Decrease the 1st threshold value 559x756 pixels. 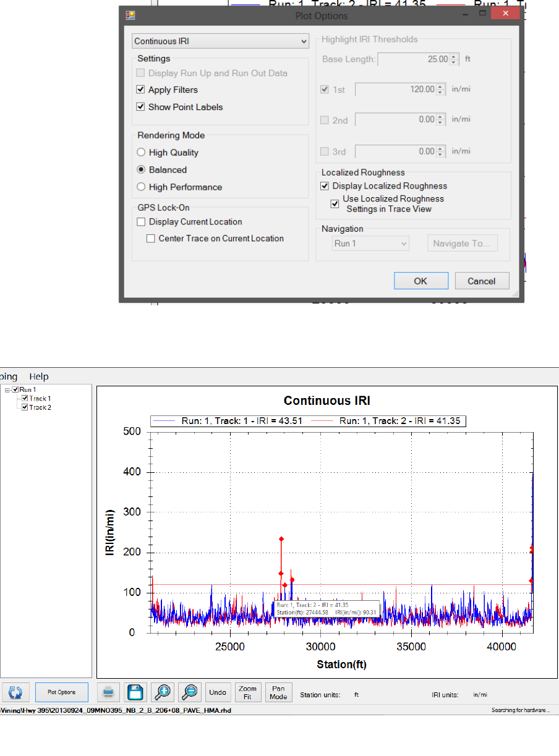(440, 92)
